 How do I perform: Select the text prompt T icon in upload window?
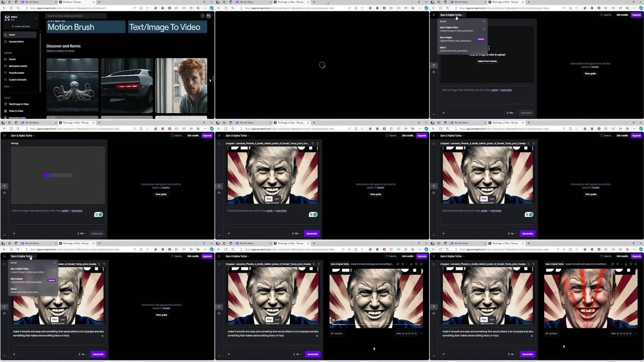[433, 65]
